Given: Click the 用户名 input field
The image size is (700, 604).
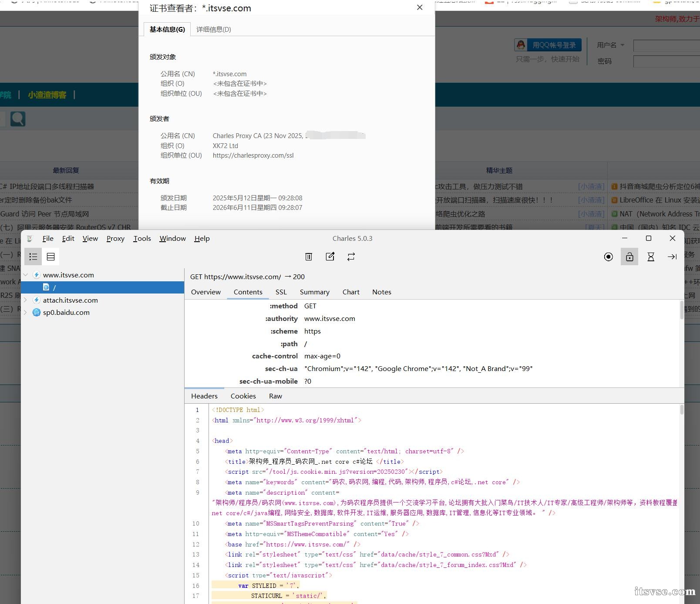Looking at the screenshot, I should 666,45.
